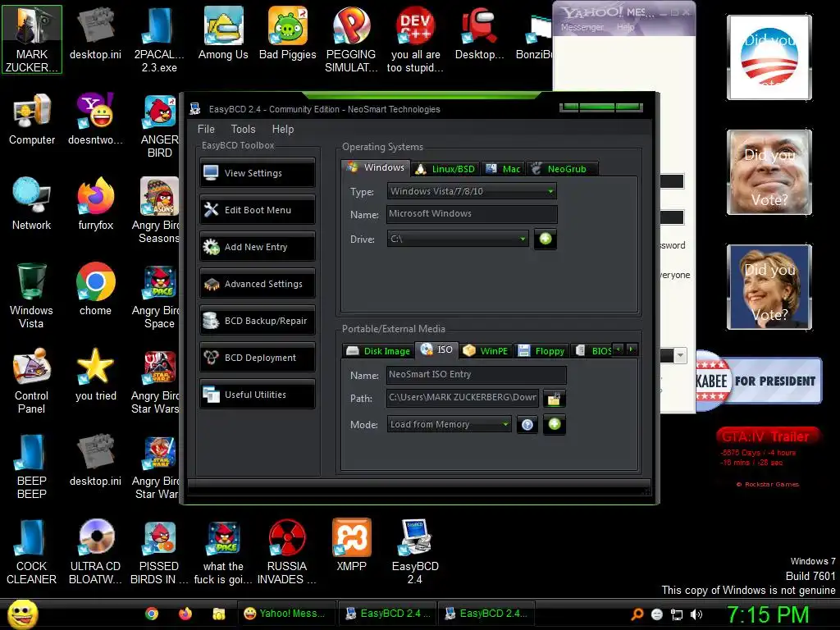The image size is (840, 630).
Task: Expand the Drive C:\ dropdown
Action: tap(458, 239)
